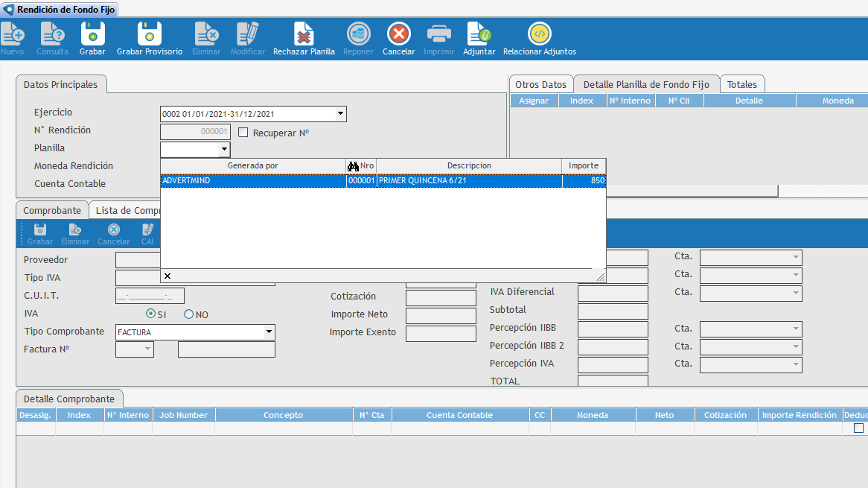Click the Relacionar Adjuntos icon
Image resolution: width=868 pixels, height=488 pixels.
[x=539, y=34]
